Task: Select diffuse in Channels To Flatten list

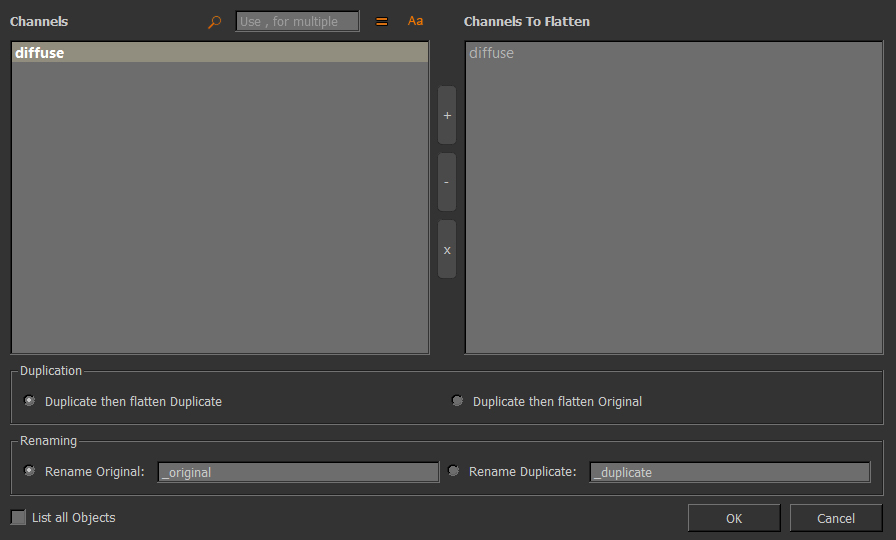Action: 491,53
